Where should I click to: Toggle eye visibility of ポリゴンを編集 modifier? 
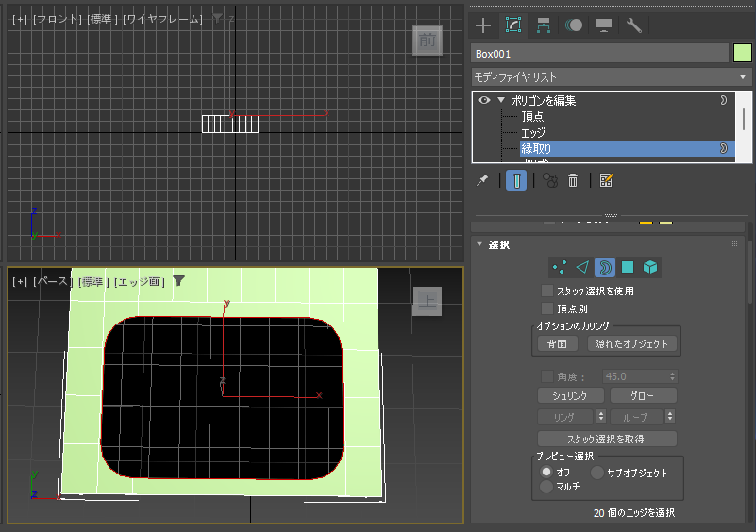click(x=484, y=100)
